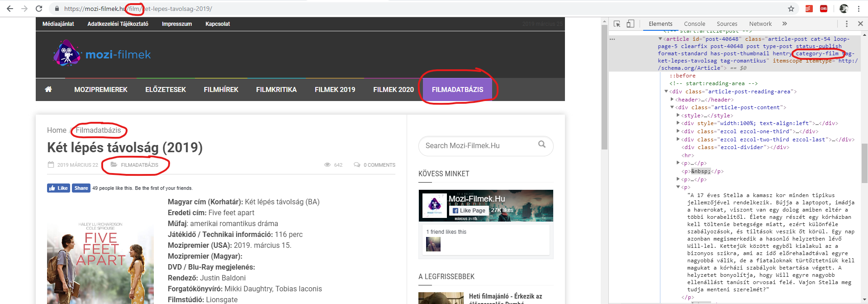This screenshot has width=868, height=304.
Task: Open the Chrome three-dot menu
Action: pyautogui.click(x=859, y=9)
